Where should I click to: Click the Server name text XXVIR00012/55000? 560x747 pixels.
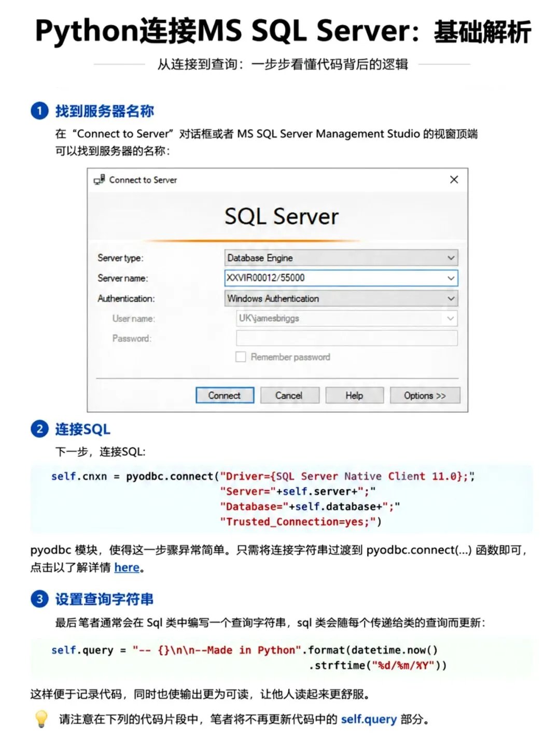click(265, 278)
